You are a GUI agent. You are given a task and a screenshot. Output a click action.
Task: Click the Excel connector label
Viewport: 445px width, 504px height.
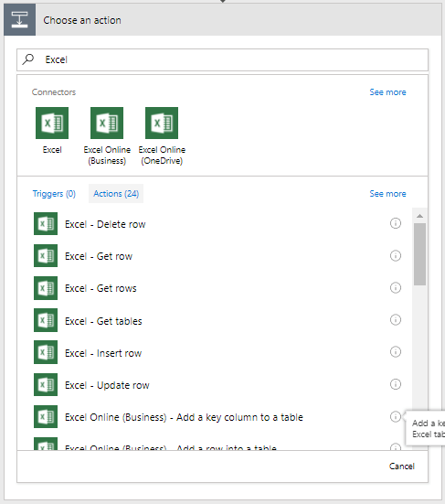point(52,150)
